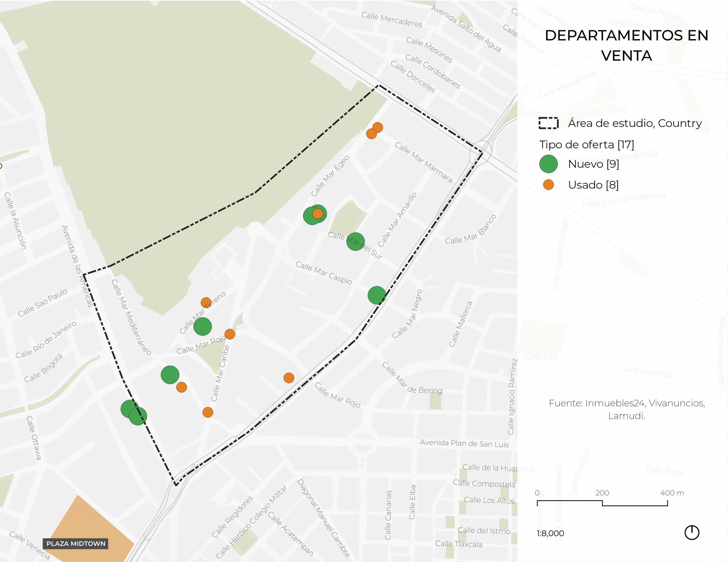Click the orange marker at Calle Mar Rojo end
The height and width of the screenshot is (562, 728).
point(230,334)
